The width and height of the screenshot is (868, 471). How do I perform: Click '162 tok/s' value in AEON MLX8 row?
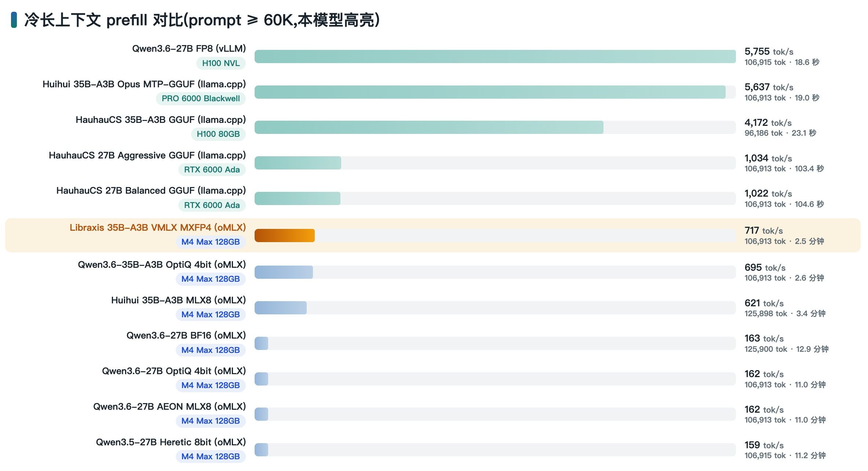(764, 410)
